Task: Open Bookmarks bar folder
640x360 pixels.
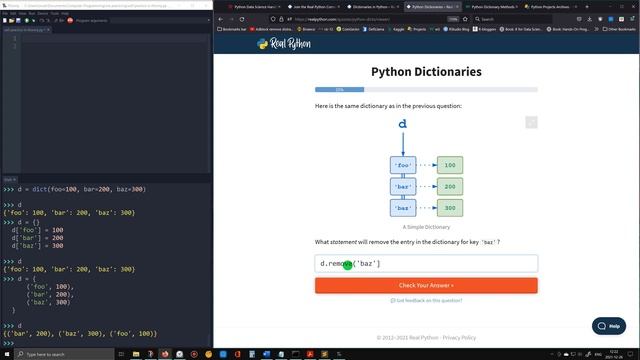Action: click(x=232, y=29)
